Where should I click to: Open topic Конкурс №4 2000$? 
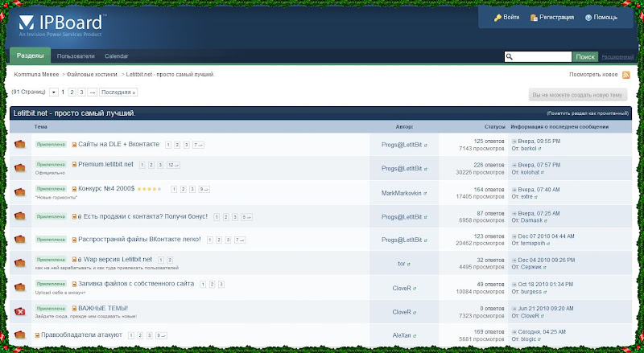tap(106, 188)
